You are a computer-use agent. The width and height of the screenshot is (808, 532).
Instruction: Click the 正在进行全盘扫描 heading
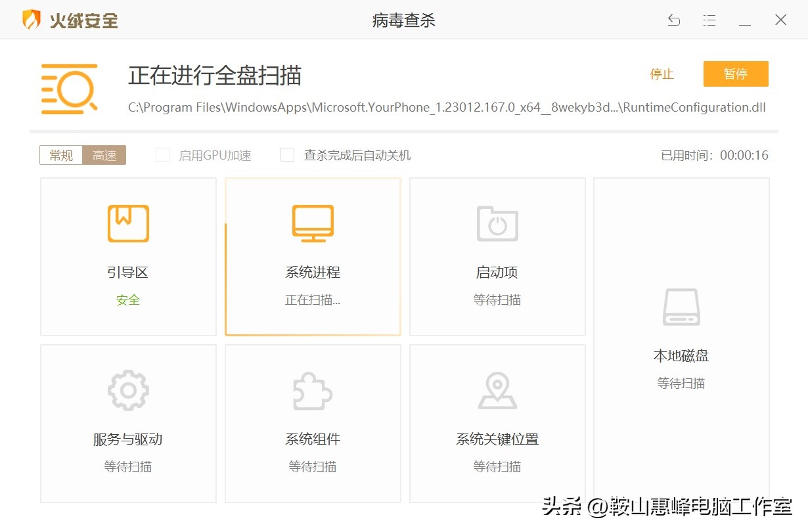coord(215,76)
